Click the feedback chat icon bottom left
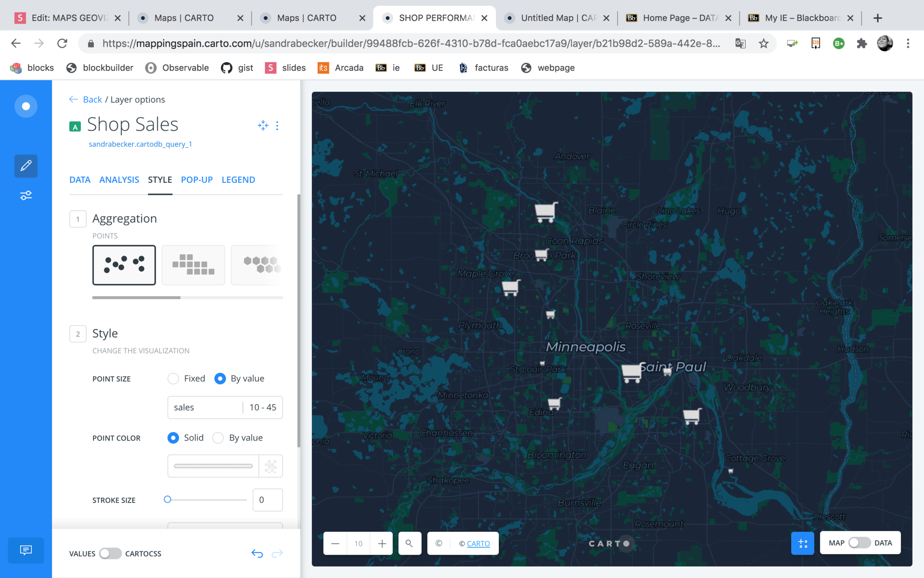Image resolution: width=924 pixels, height=578 pixels. 26,550
